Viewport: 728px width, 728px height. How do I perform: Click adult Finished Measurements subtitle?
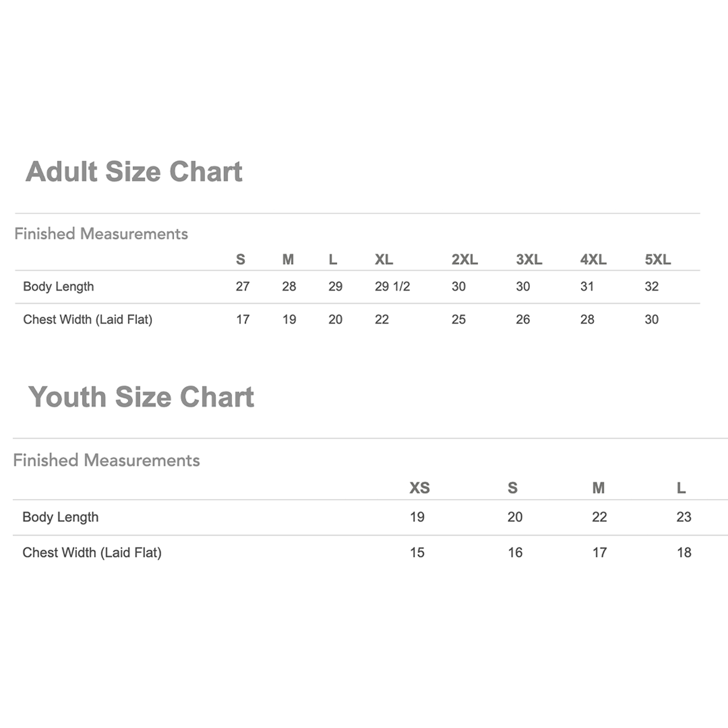[101, 234]
